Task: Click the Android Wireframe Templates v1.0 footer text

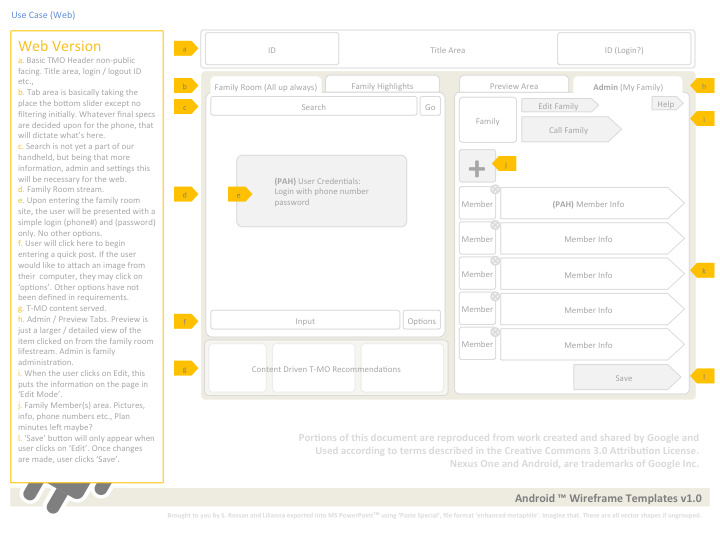Action: 608,498
